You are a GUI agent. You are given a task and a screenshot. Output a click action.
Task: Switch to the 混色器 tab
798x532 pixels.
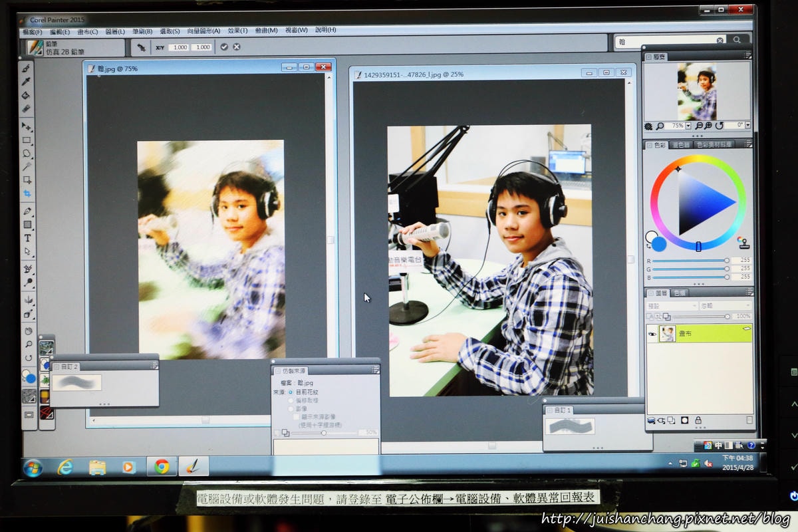[680, 144]
